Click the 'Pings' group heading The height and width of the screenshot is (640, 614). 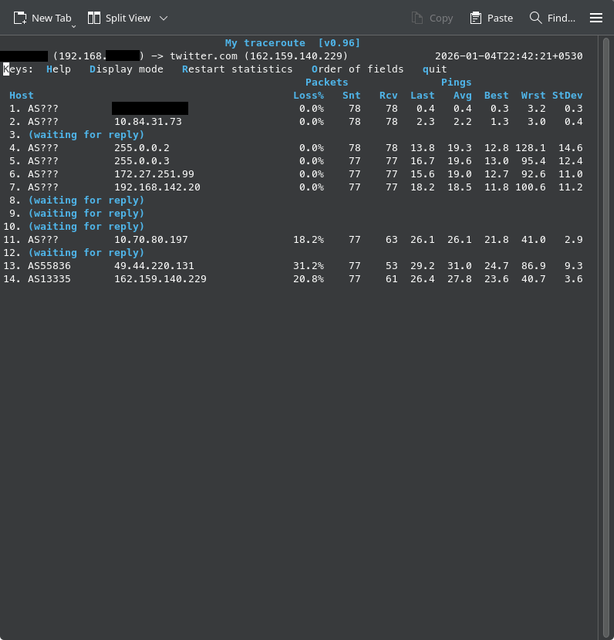pyautogui.click(x=456, y=82)
